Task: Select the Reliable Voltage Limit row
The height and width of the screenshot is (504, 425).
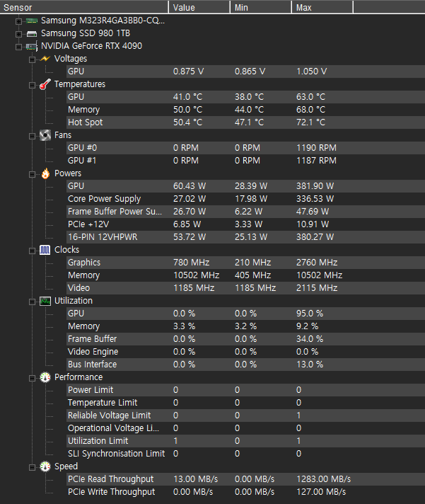Action: coord(245,416)
